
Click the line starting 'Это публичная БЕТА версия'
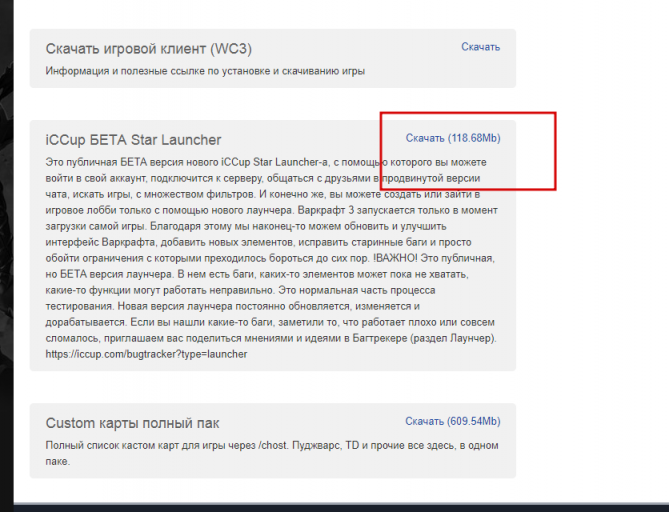click(x=266, y=163)
